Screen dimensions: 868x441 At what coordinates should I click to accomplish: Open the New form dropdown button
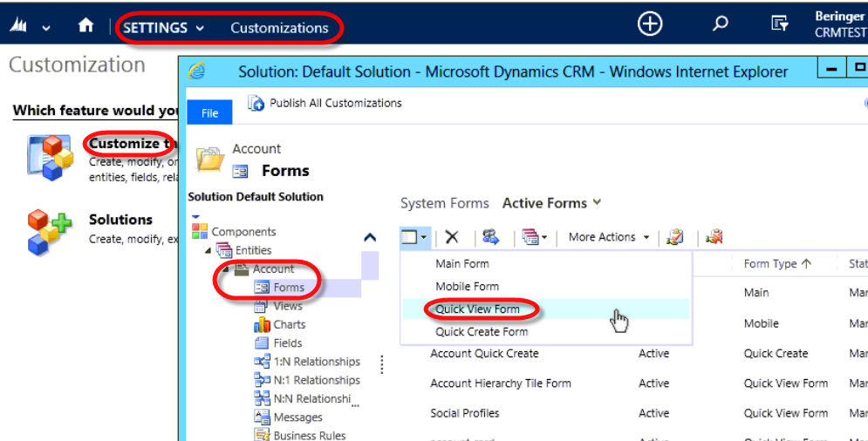413,237
